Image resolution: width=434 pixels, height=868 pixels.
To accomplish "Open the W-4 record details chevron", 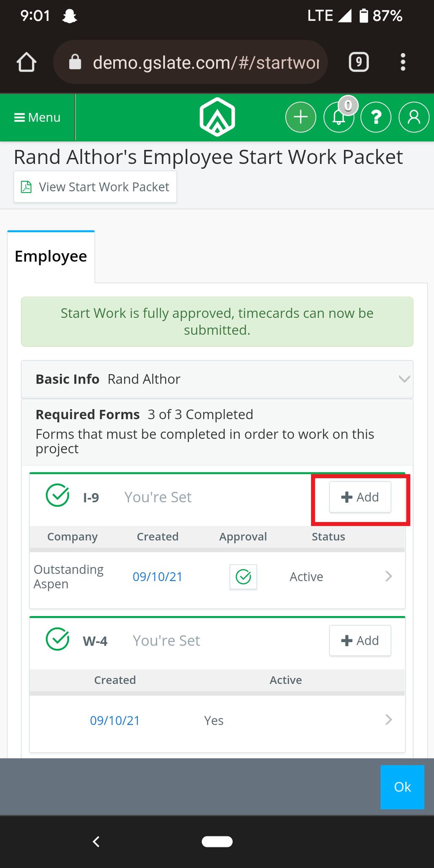I will tap(388, 720).
